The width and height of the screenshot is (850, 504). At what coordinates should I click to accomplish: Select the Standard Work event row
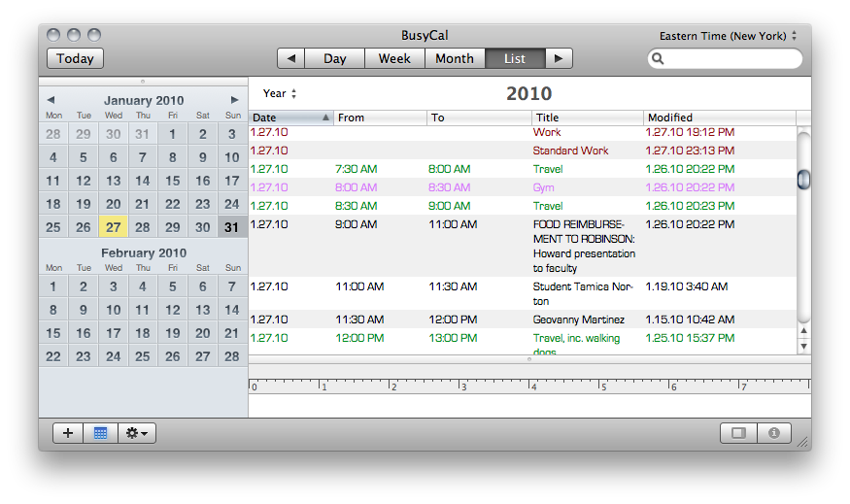pyautogui.click(x=523, y=151)
